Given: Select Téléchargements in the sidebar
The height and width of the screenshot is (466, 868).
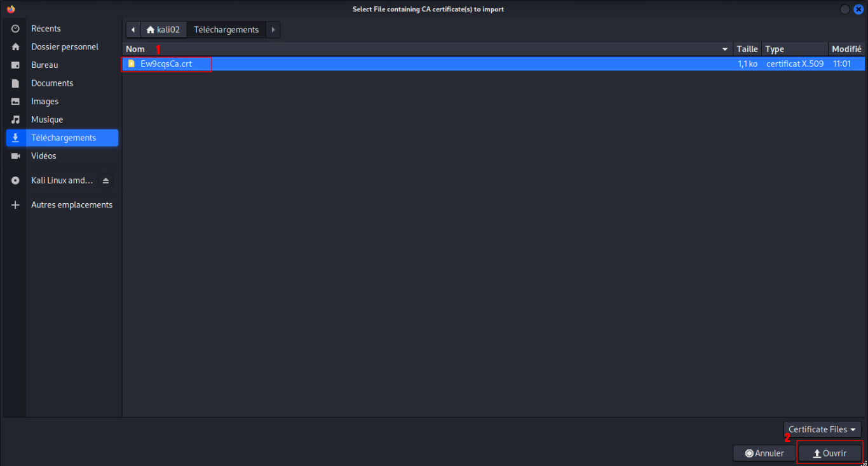Looking at the screenshot, I should pyautogui.click(x=63, y=138).
